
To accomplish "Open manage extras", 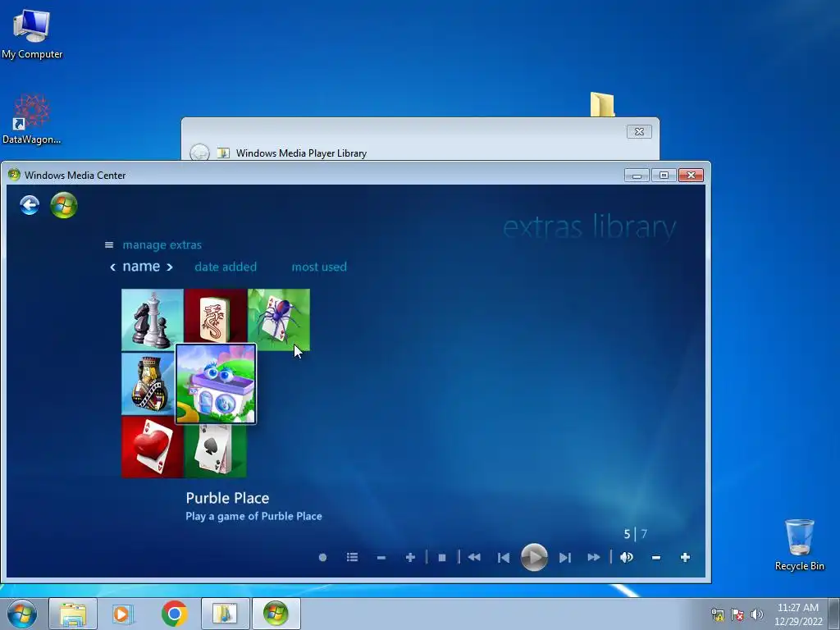I will click(x=162, y=244).
